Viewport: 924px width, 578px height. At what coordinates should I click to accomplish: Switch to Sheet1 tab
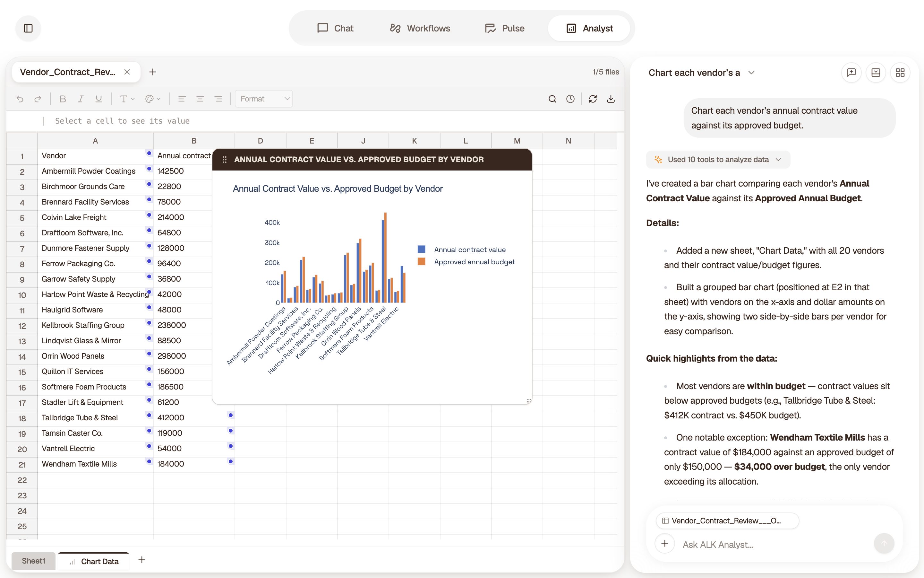[x=33, y=561]
